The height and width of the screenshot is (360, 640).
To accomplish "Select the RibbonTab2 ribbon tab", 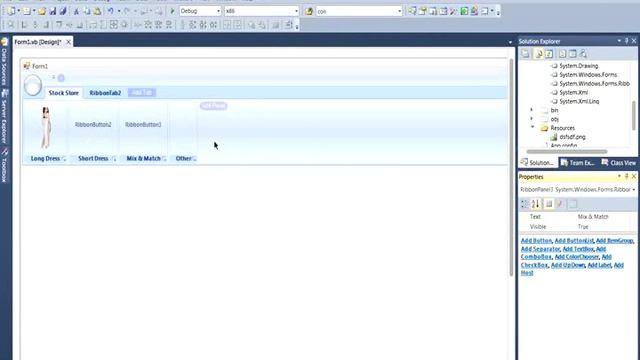I will [x=105, y=93].
